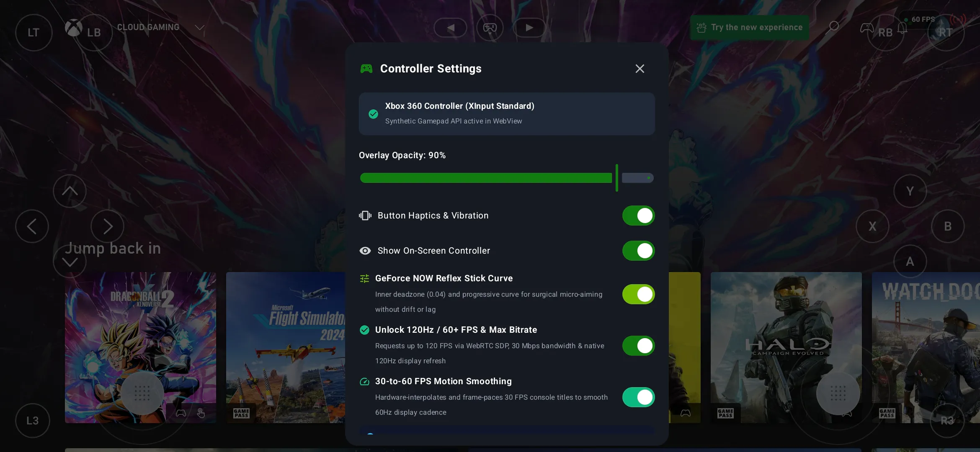Viewport: 980px width, 452px height.
Task: Click the touch control icon on Dragon Ball tile
Action: coord(201,413)
